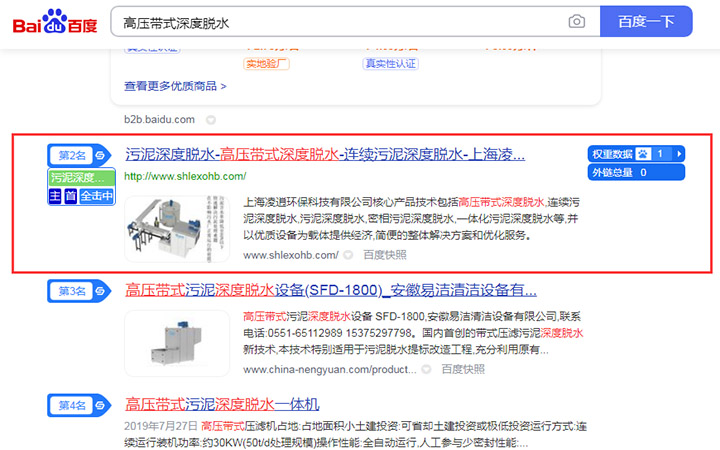Click shield icon beside www.shlexohb.com/

click(349, 255)
